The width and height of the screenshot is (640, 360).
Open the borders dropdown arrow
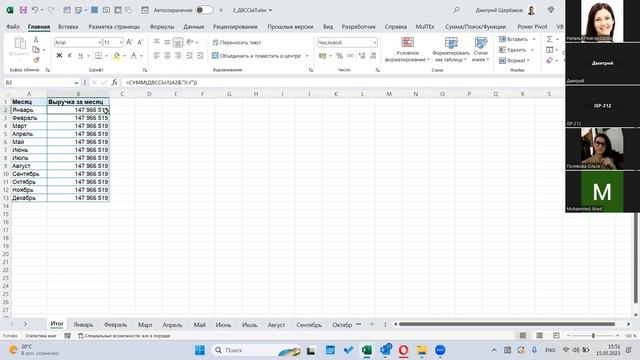(x=106, y=56)
